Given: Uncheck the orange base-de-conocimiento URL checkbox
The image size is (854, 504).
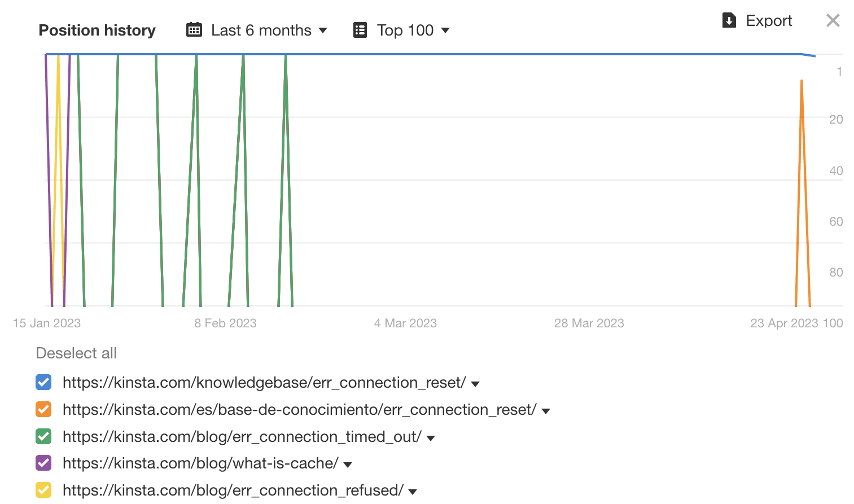Looking at the screenshot, I should pyautogui.click(x=43, y=409).
